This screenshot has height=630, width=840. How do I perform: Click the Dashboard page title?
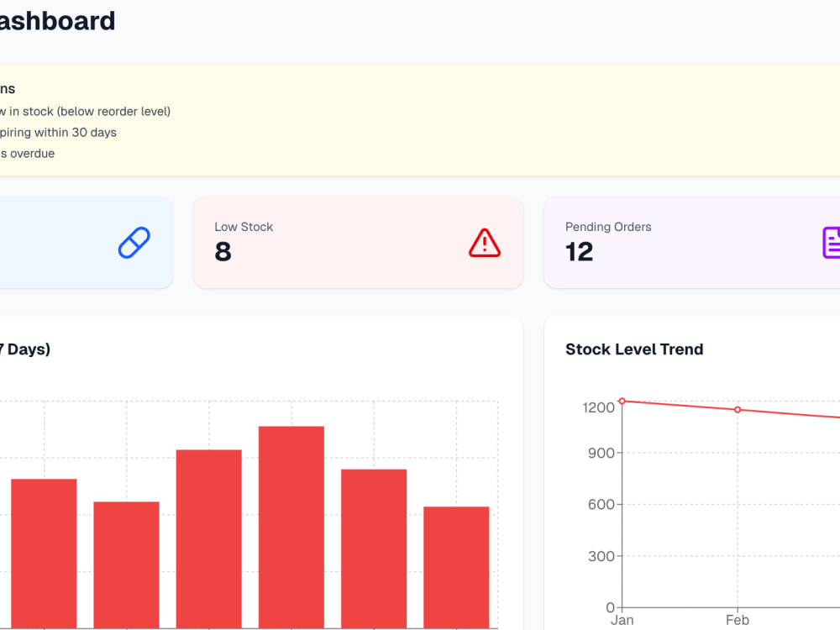pyautogui.click(x=57, y=22)
